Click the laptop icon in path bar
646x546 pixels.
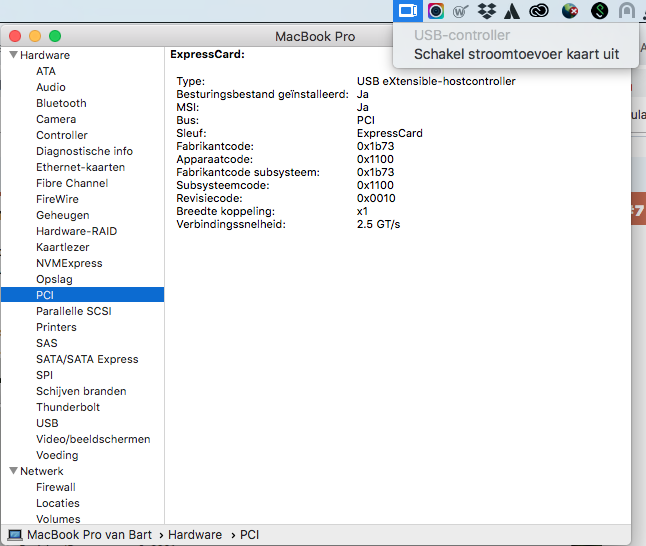pyautogui.click(x=15, y=535)
